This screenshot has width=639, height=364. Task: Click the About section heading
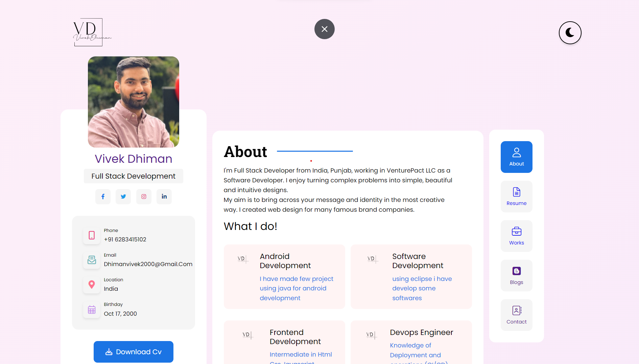point(245,152)
